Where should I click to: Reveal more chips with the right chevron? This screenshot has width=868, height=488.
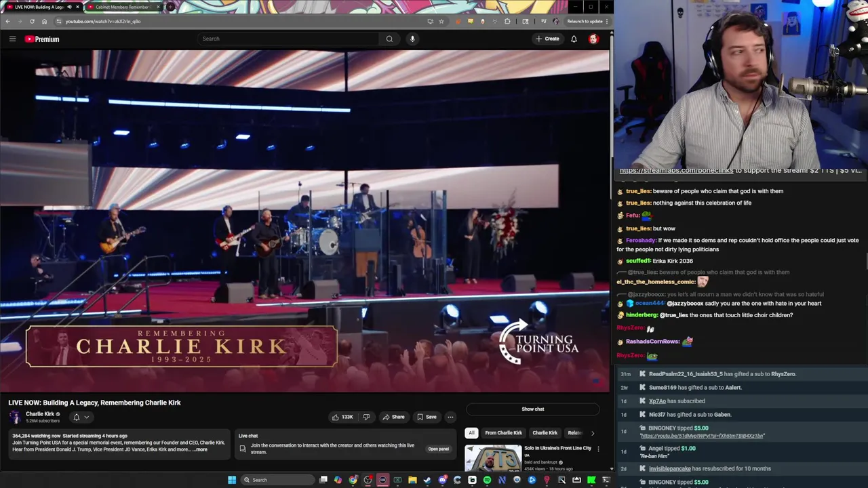593,432
